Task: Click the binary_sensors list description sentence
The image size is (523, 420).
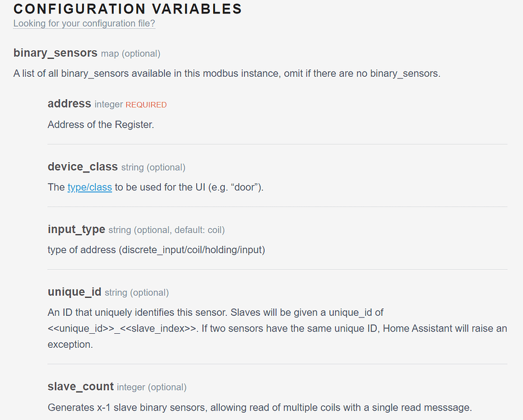Action: click(227, 73)
